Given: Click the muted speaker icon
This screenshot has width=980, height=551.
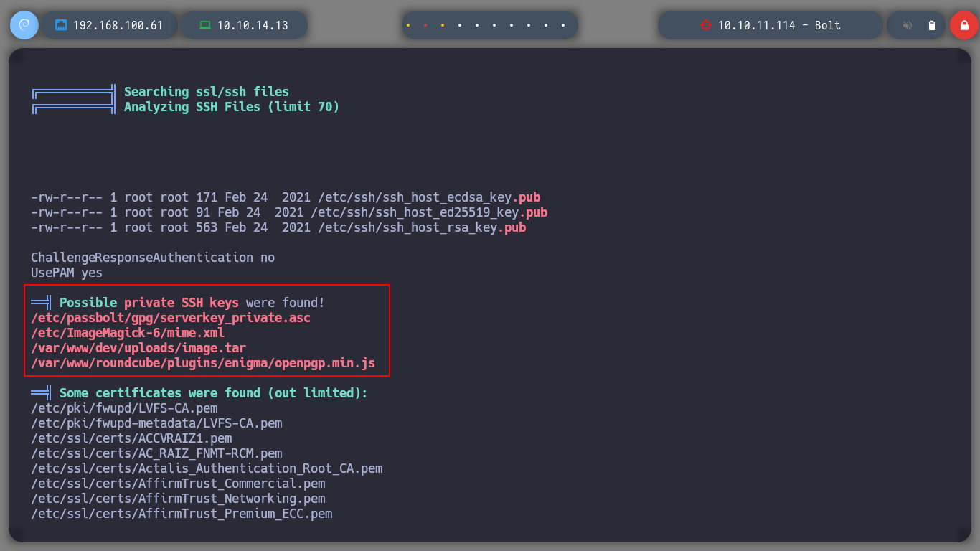Looking at the screenshot, I should pyautogui.click(x=908, y=25).
